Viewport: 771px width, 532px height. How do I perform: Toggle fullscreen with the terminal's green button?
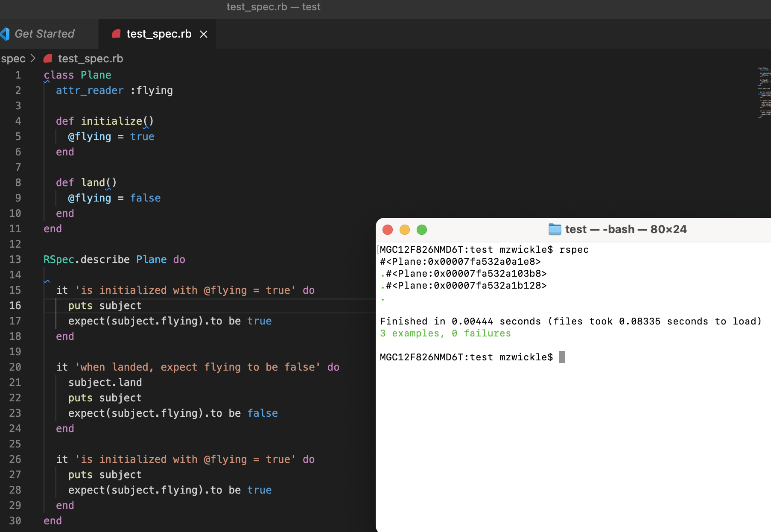pos(421,230)
